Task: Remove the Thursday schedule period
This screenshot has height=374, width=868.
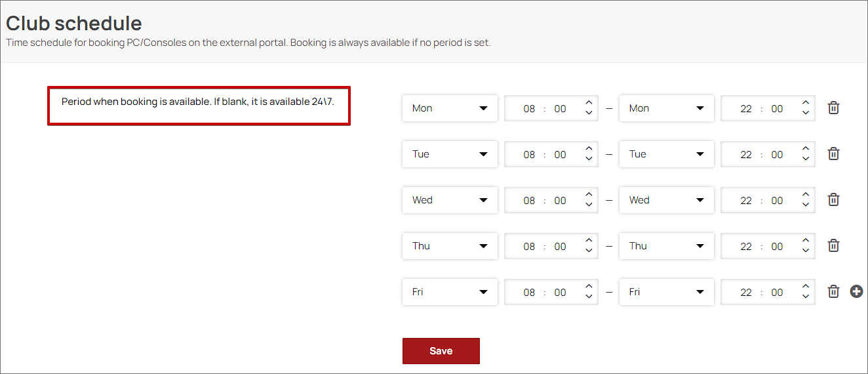Action: [x=833, y=246]
